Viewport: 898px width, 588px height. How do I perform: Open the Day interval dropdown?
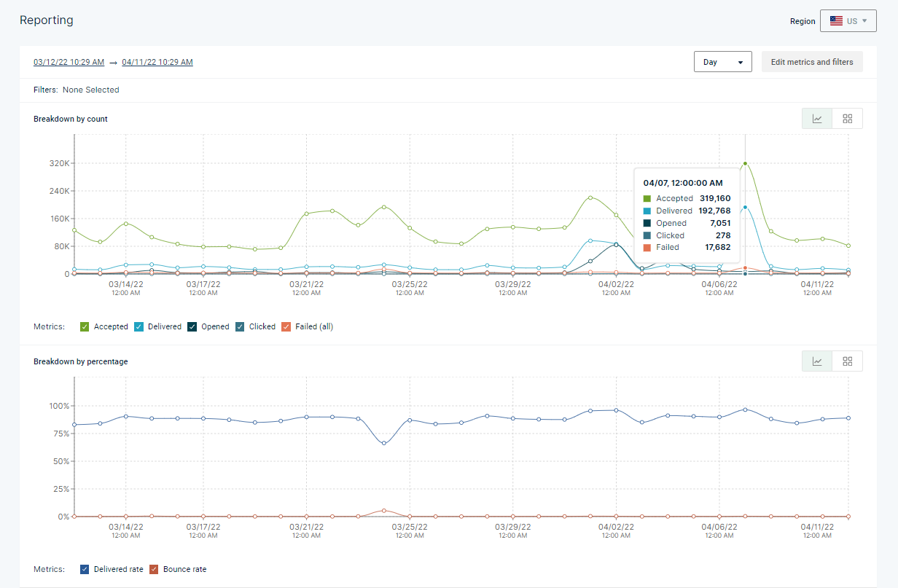(722, 62)
